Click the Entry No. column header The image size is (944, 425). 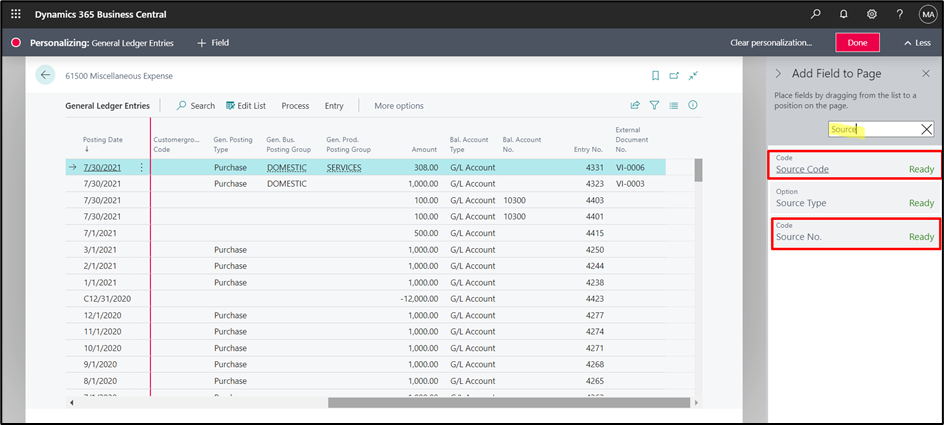pyautogui.click(x=588, y=149)
